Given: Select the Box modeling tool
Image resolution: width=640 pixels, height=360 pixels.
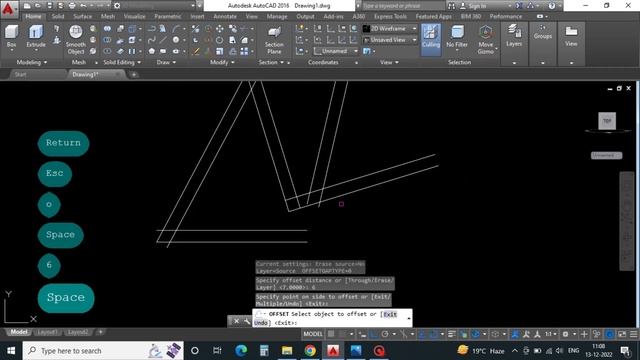Looking at the screenshot, I should click(x=11, y=36).
